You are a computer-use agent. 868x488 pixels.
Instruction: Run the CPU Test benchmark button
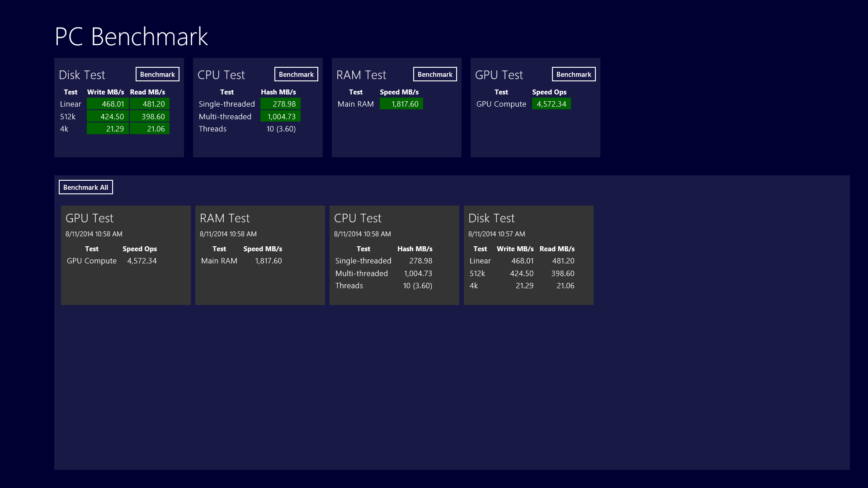pos(296,75)
